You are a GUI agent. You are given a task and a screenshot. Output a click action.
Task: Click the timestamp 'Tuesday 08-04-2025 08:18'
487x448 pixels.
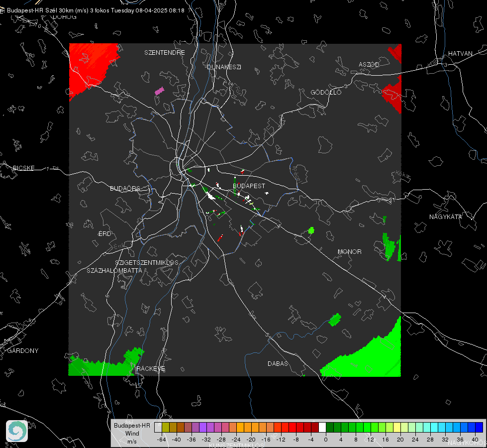coord(148,10)
